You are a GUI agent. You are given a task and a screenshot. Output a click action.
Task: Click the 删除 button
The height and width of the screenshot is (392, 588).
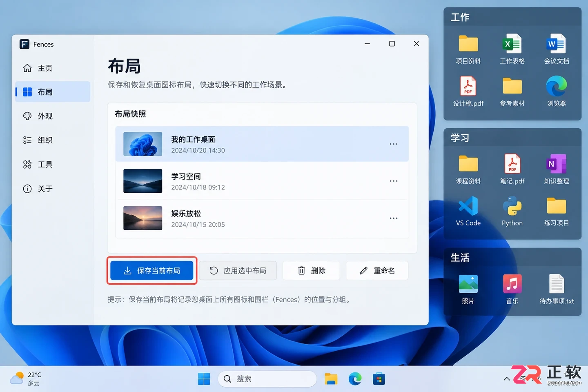point(311,271)
